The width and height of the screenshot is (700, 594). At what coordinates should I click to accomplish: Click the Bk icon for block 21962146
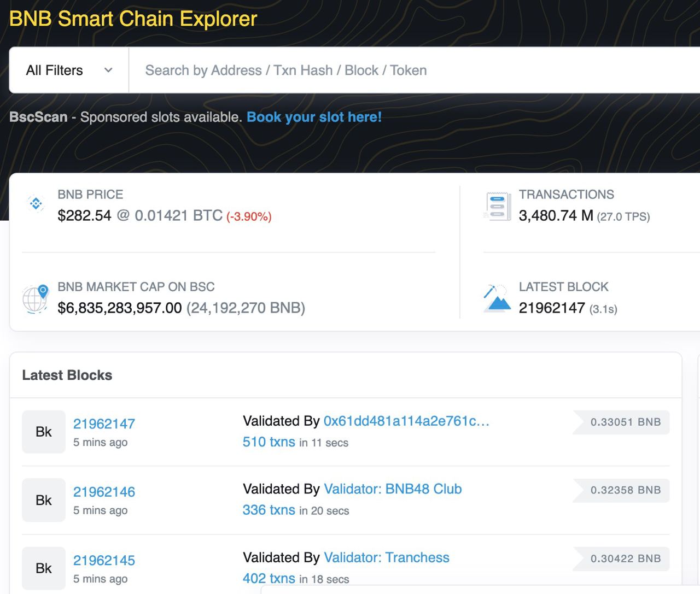(44, 500)
